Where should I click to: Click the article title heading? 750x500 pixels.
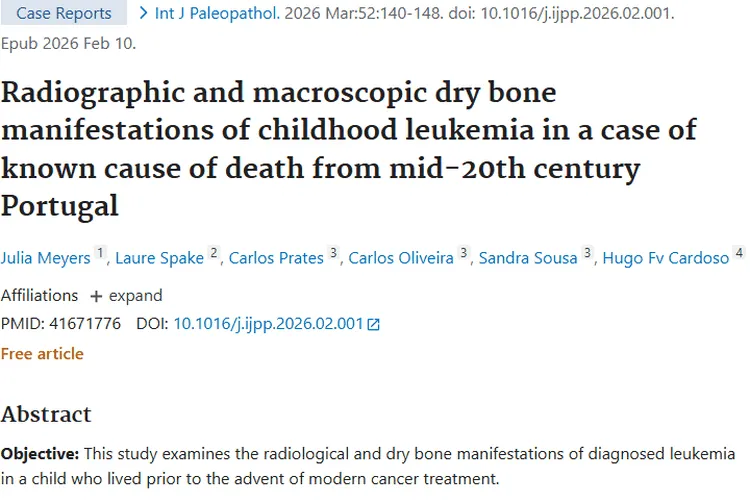point(349,150)
